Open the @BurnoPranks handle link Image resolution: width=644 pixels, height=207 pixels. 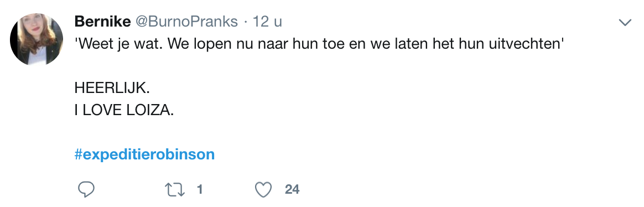pos(186,22)
